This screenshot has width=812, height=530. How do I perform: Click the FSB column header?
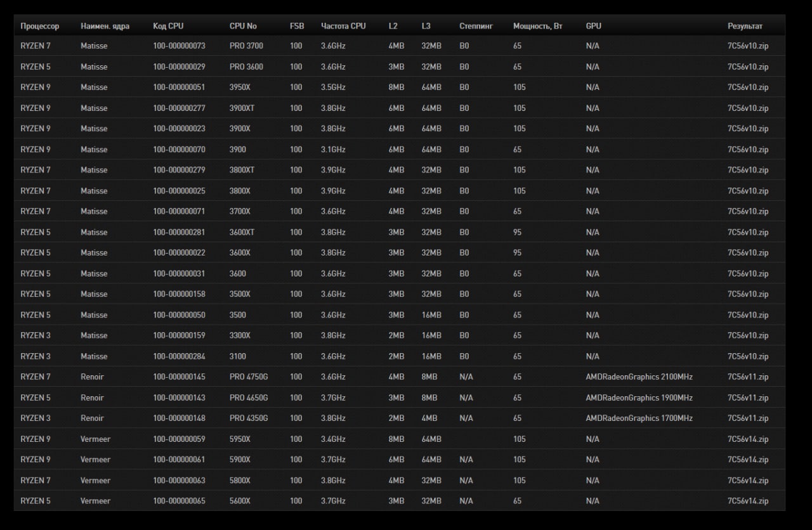click(297, 26)
